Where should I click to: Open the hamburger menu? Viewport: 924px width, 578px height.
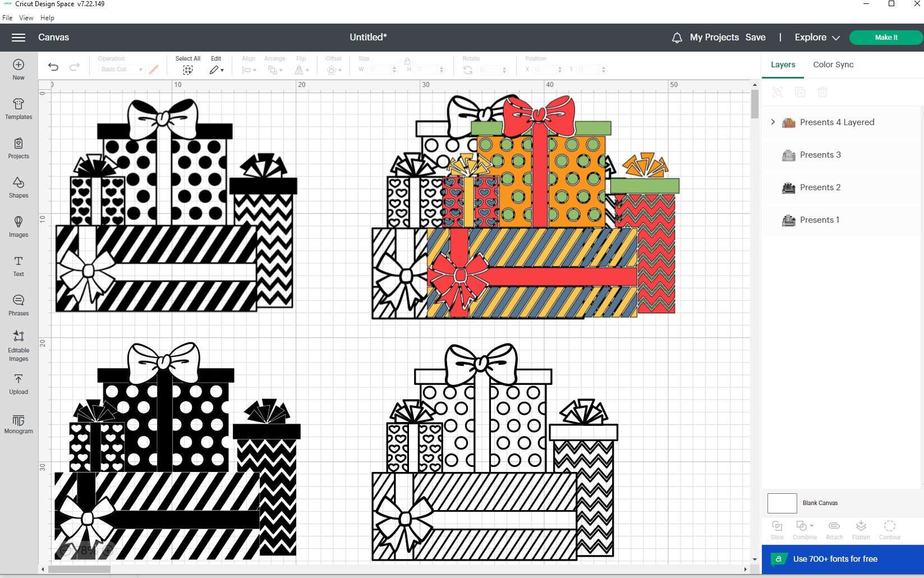click(x=19, y=37)
